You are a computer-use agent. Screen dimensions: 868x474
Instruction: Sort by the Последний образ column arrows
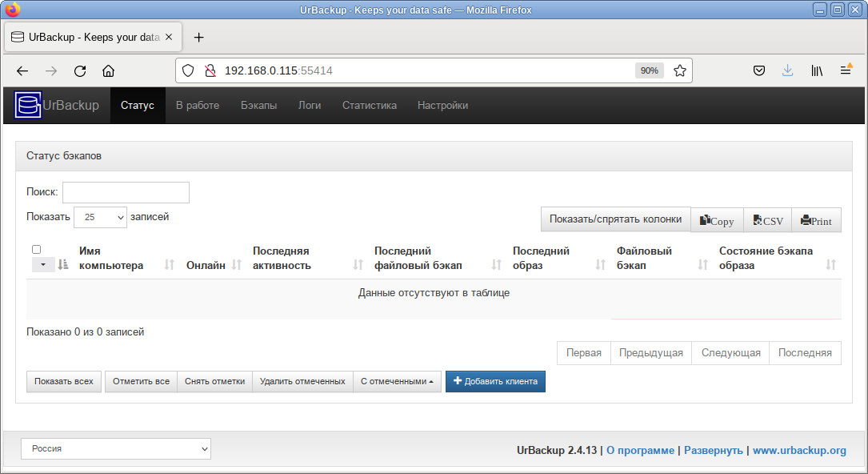(601, 265)
